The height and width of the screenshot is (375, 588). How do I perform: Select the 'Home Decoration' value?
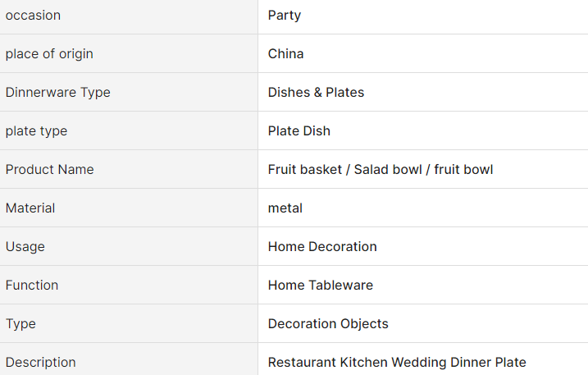click(x=322, y=247)
